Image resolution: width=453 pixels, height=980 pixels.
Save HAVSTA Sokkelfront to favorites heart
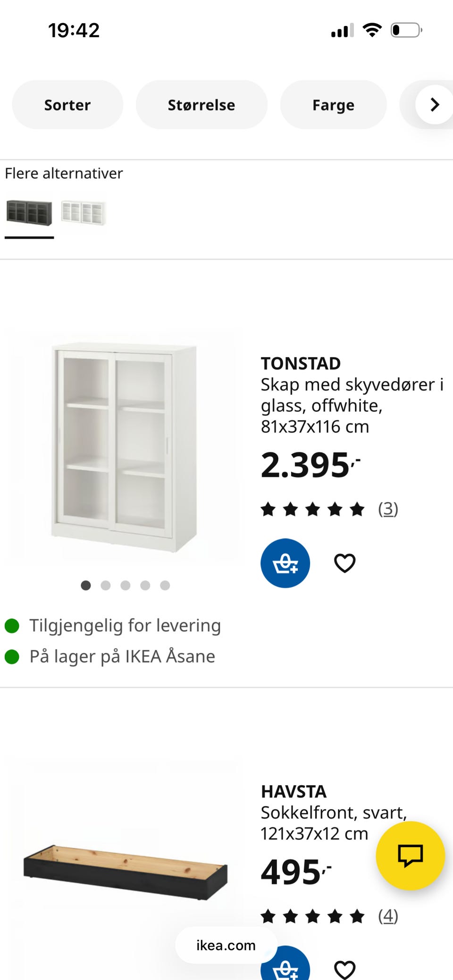(x=344, y=970)
